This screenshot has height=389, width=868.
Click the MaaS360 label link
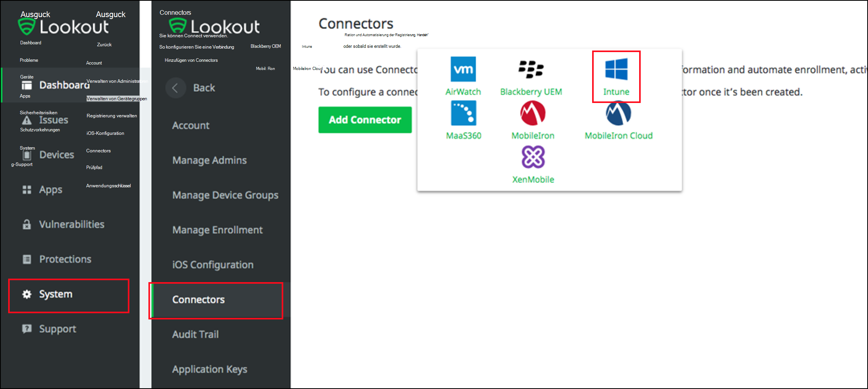[x=464, y=136]
